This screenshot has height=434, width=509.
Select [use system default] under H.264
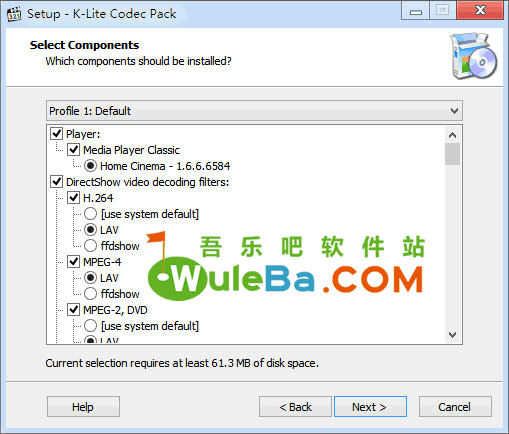point(90,214)
